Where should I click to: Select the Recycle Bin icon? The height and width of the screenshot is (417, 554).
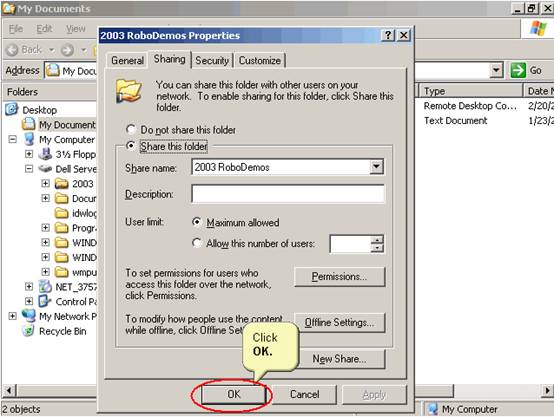(x=28, y=331)
